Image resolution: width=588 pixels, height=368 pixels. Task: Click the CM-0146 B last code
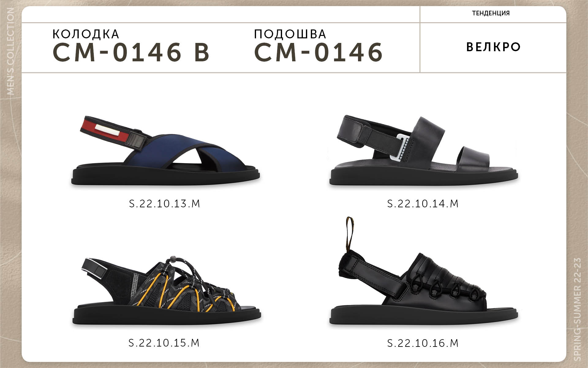pyautogui.click(x=131, y=52)
